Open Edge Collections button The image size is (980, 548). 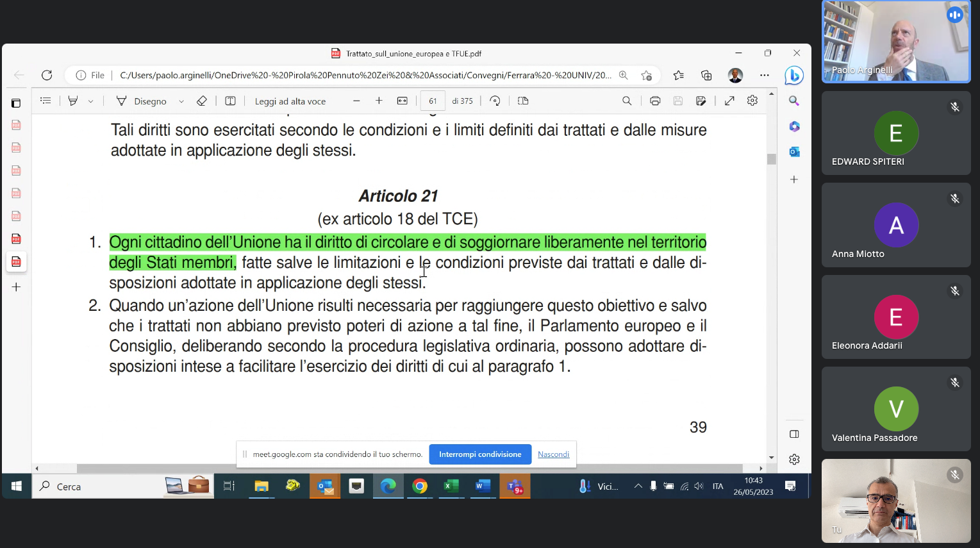pos(706,75)
